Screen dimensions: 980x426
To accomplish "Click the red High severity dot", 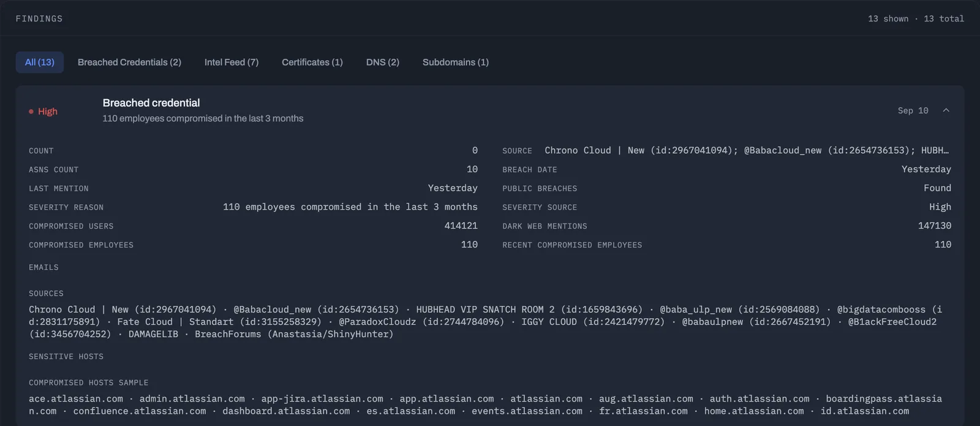I will pos(31,112).
